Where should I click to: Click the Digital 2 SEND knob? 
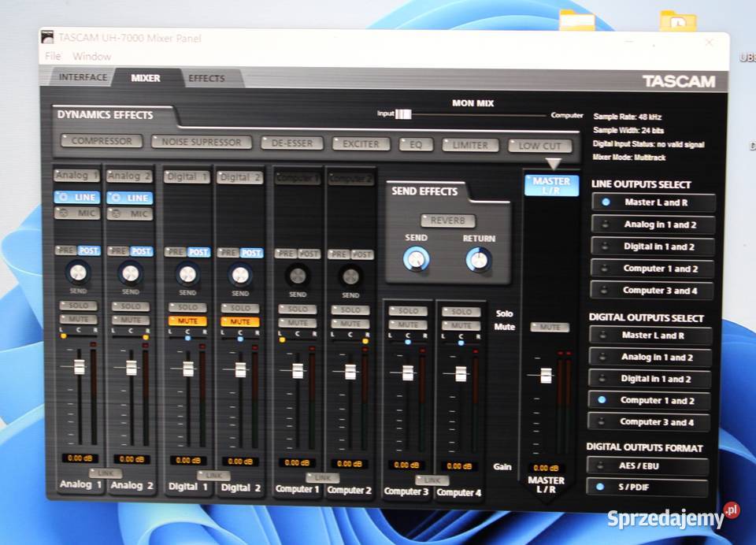(240, 276)
